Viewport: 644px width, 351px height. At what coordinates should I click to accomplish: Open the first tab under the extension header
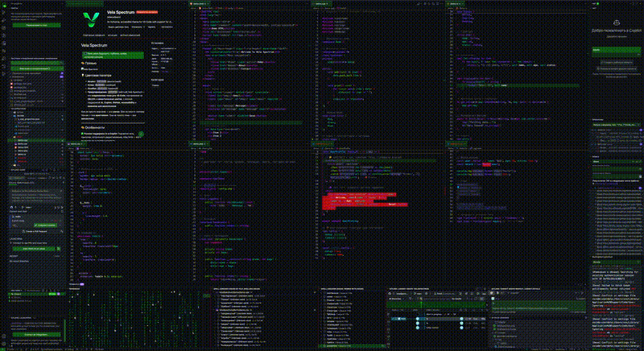point(93,35)
